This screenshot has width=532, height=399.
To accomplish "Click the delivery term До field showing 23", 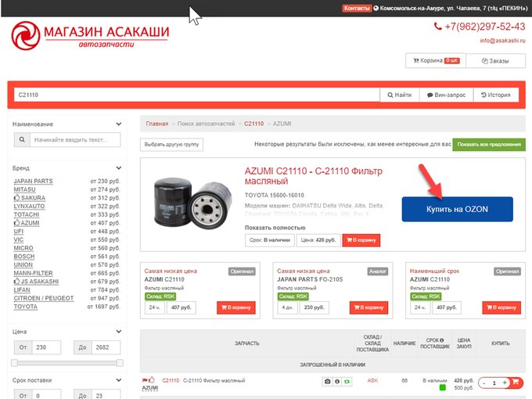I will click(x=106, y=395).
